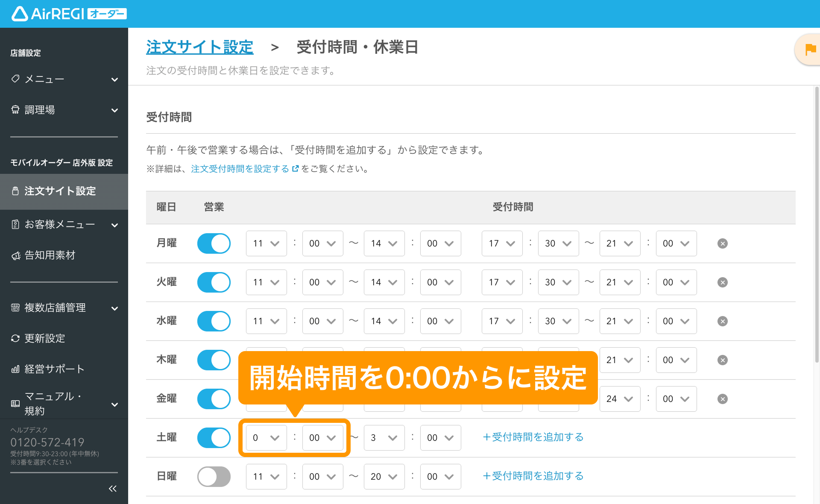Image resolution: width=820 pixels, height=504 pixels.
Task: Open 土曜 start hour dropdown showing 0
Action: pos(266,438)
